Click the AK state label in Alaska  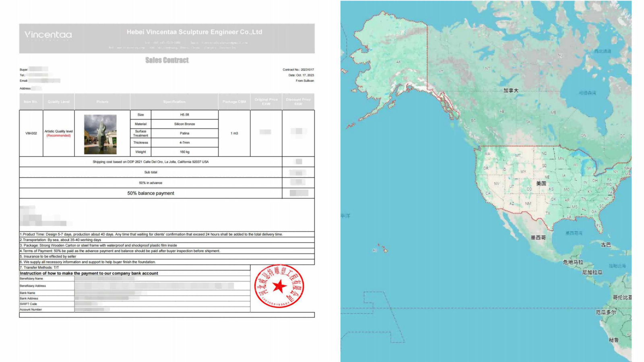click(x=398, y=62)
